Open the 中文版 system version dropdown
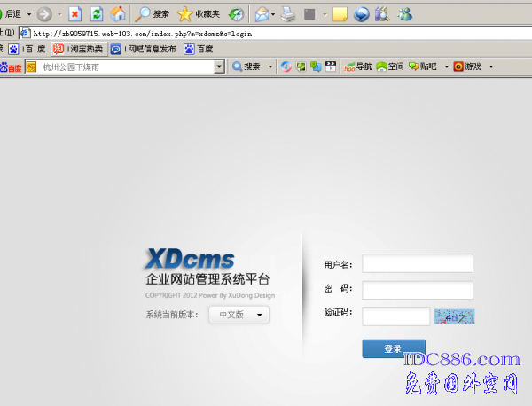Screen dimensions: 532x406 pos(239,315)
